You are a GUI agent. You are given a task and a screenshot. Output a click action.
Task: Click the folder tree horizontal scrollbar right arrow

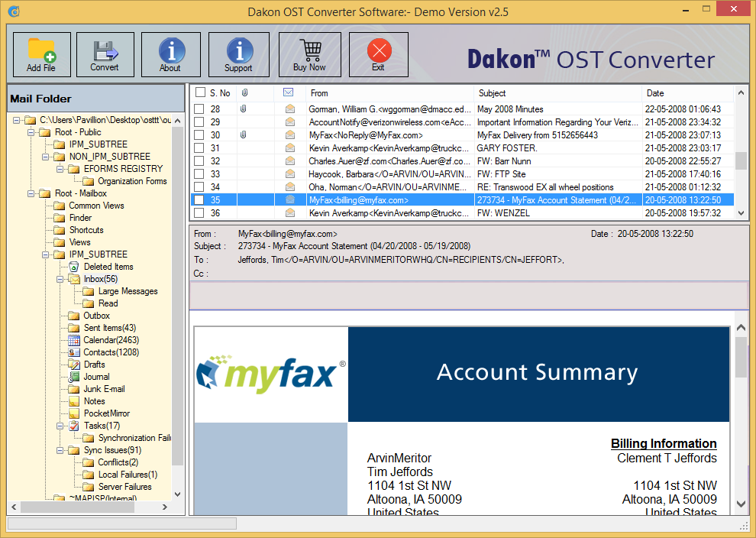pyautogui.click(x=165, y=507)
